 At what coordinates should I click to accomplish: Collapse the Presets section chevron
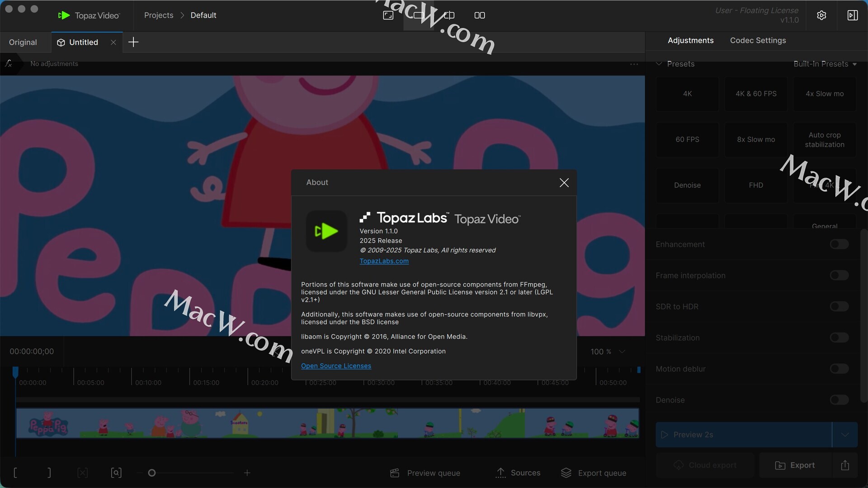(659, 64)
